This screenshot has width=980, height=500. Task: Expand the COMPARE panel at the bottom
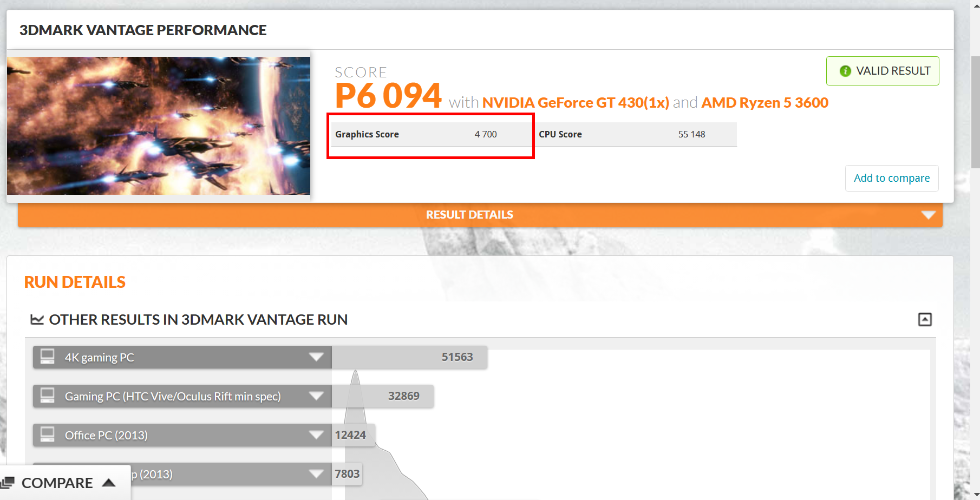(65, 483)
